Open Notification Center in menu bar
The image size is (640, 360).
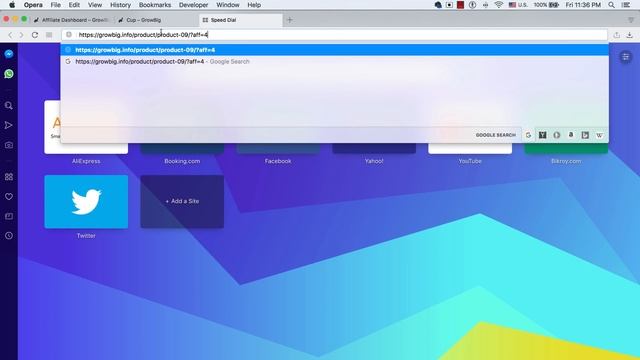[x=626, y=5]
